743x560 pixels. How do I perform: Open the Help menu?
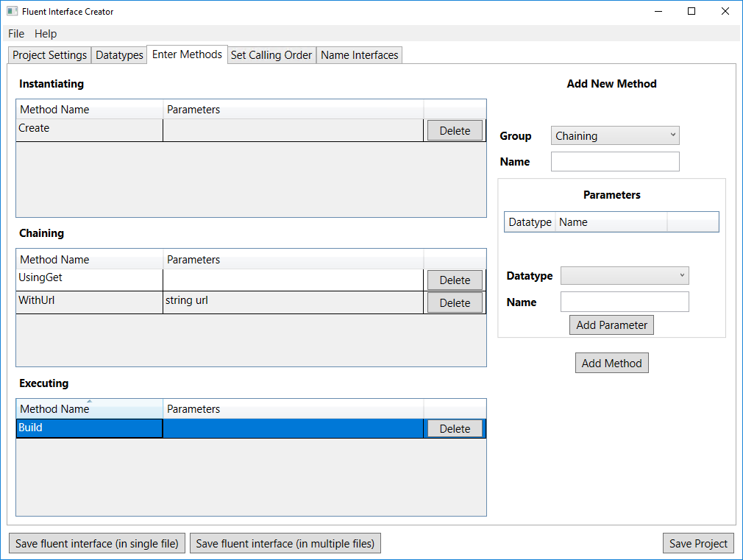[46, 34]
